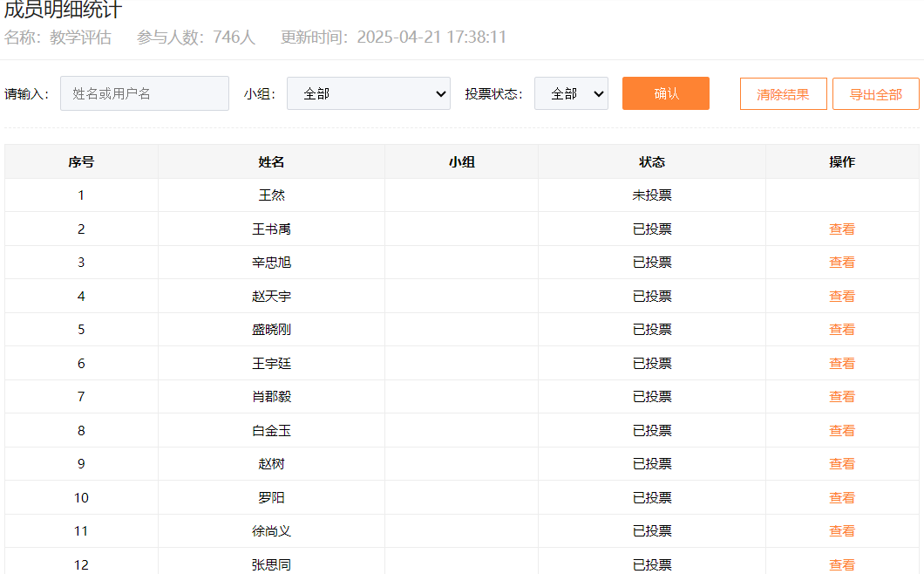Viewport: 924px width, 574px height.
Task: View 白金玉's vote with 查看
Action: [x=841, y=431]
